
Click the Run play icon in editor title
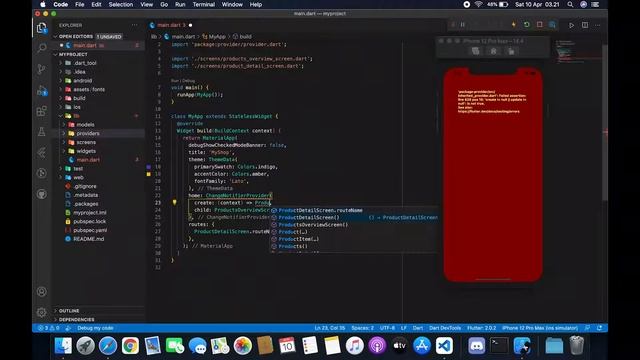[x=571, y=25]
